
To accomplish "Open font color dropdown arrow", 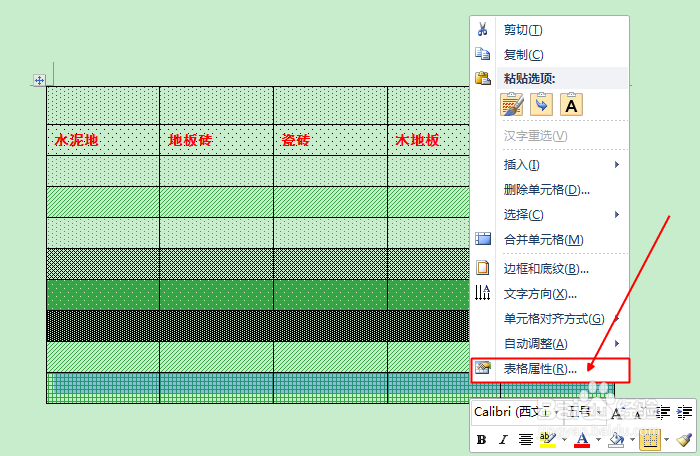I will coord(598,440).
